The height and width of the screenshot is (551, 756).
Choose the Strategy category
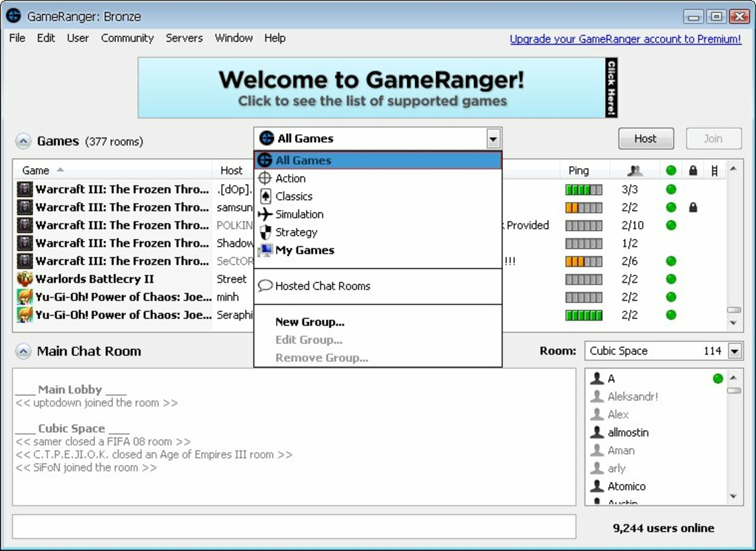(378, 232)
